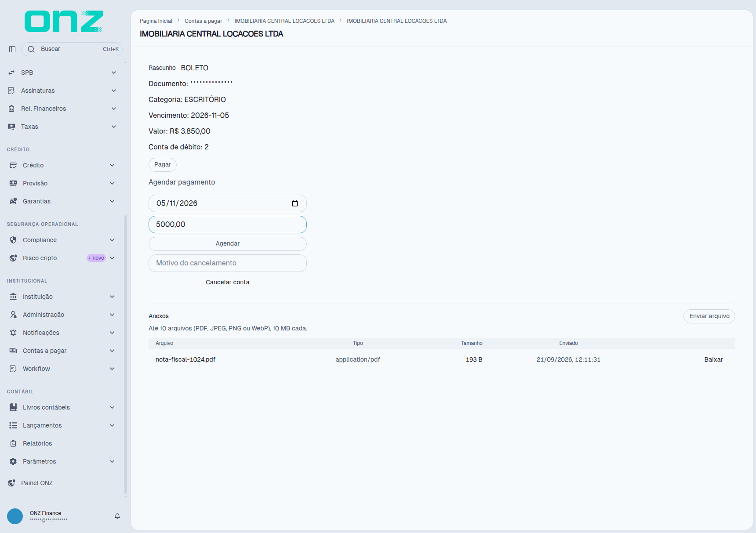The image size is (756, 533).
Task: Expand the Risco cripto section
Action: click(112, 258)
